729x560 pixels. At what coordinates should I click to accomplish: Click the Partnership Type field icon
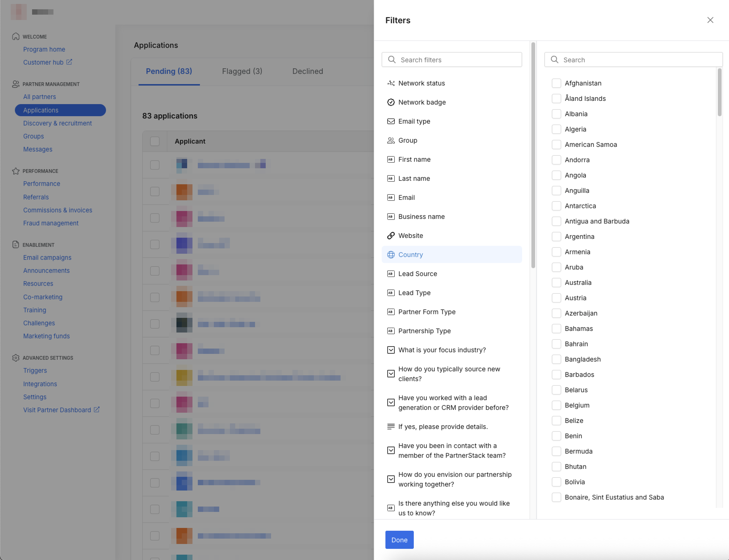(x=391, y=331)
